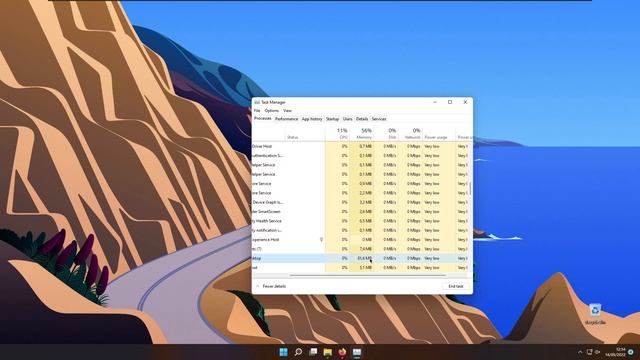
Task: Sort processes by the Disk column
Action: tap(386, 133)
